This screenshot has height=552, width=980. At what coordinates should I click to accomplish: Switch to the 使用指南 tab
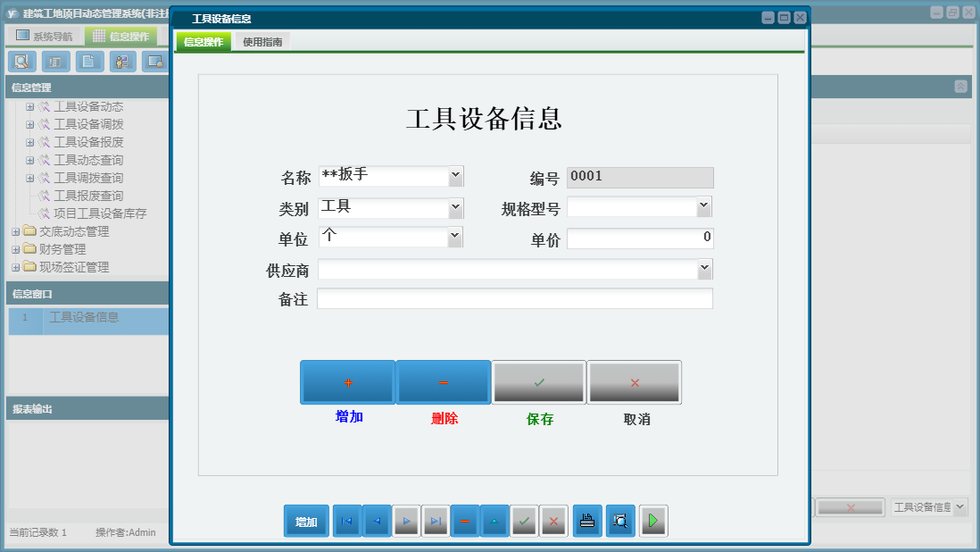(265, 41)
